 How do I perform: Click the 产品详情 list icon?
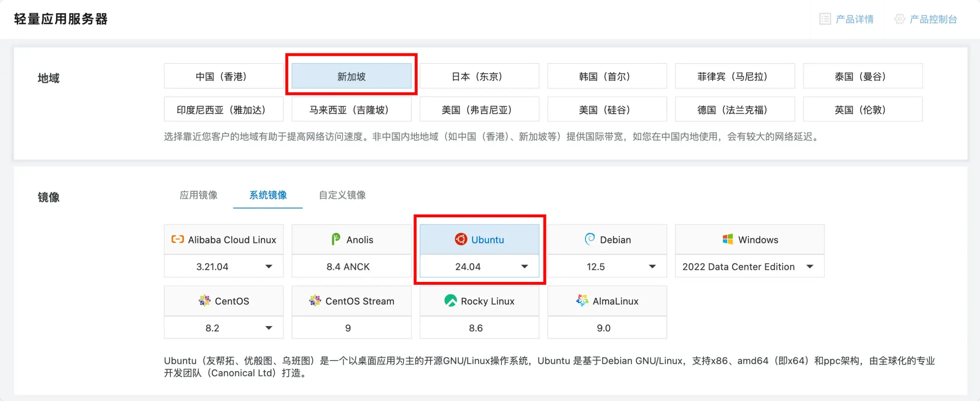(825, 19)
